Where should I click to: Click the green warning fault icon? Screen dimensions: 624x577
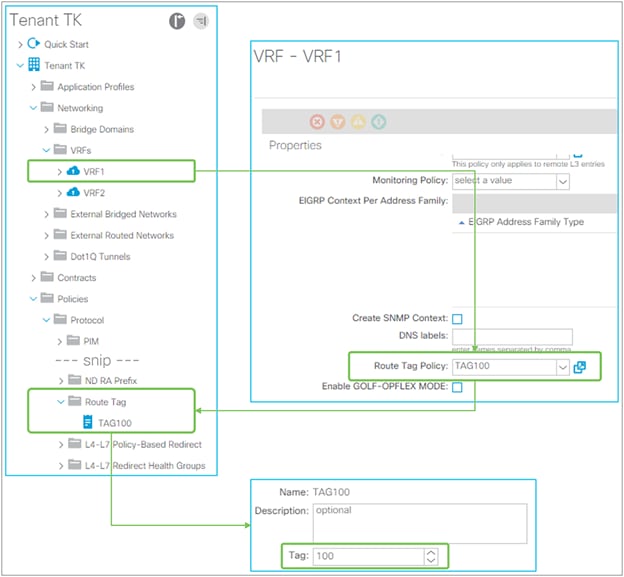[x=378, y=121]
